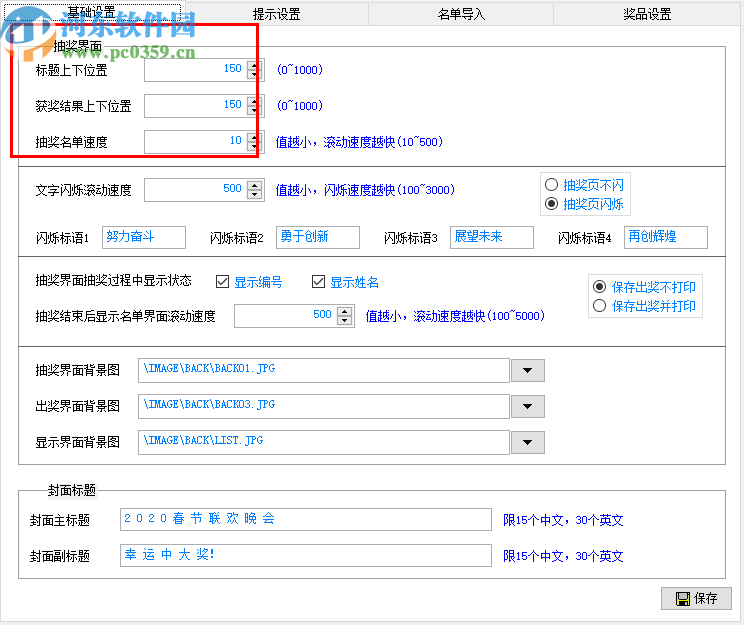The width and height of the screenshot is (744, 625).
Task: Open the 名单导入 tab
Action: (461, 14)
